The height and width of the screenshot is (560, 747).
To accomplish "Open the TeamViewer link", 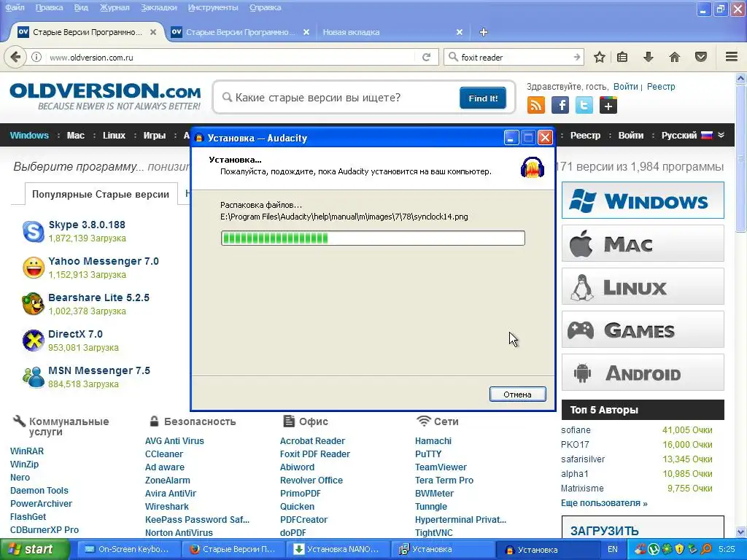I will click(441, 467).
